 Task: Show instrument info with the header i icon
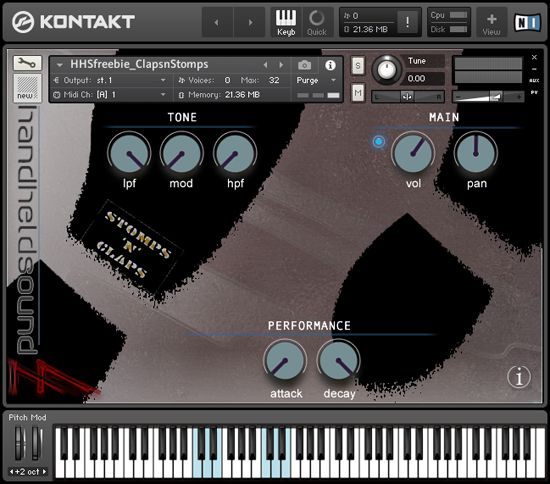coord(330,65)
